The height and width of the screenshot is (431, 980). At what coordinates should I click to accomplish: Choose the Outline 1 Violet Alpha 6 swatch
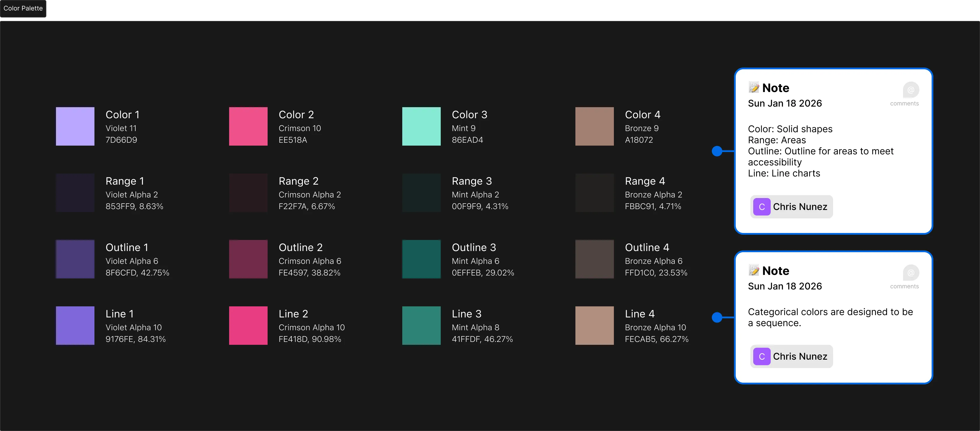75,259
